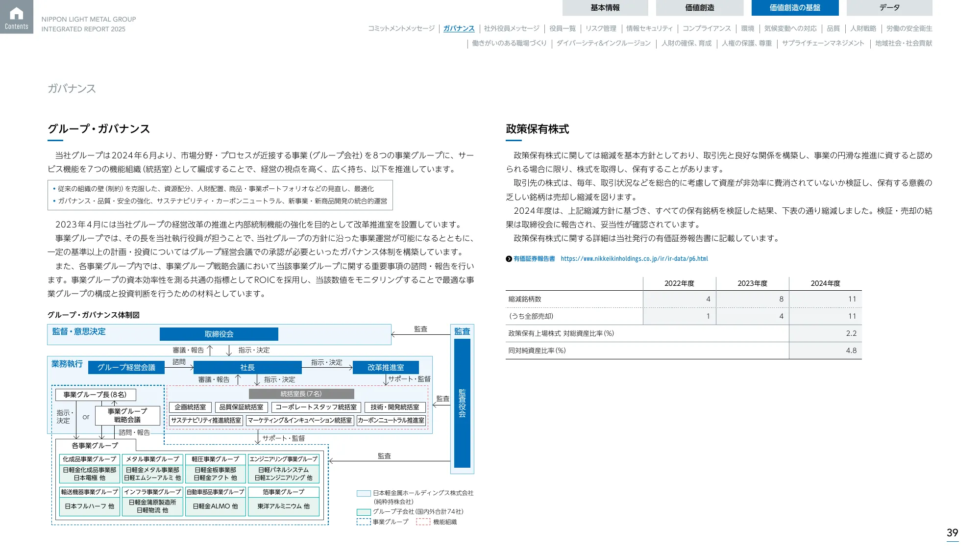Click the circular arrow icon beside 有価証券報告書

click(508, 259)
